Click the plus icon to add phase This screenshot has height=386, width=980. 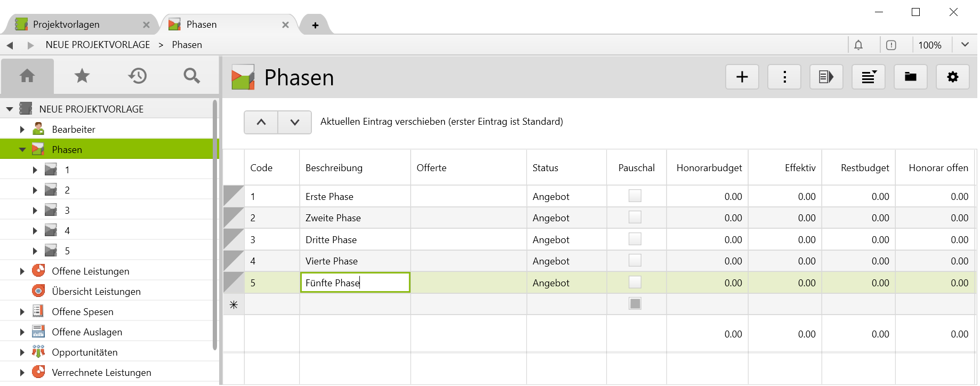pyautogui.click(x=742, y=77)
